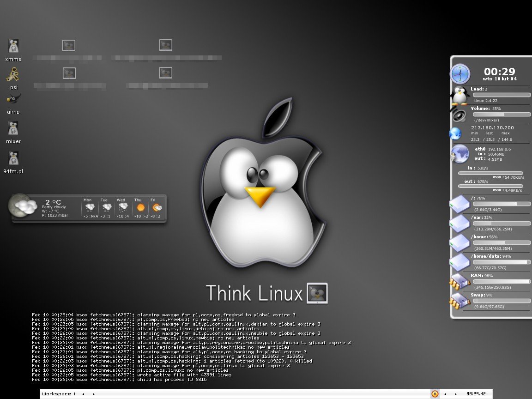This screenshot has width=532, height=399.
Task: Click the moon and cloud weather icon
Action: (23, 205)
